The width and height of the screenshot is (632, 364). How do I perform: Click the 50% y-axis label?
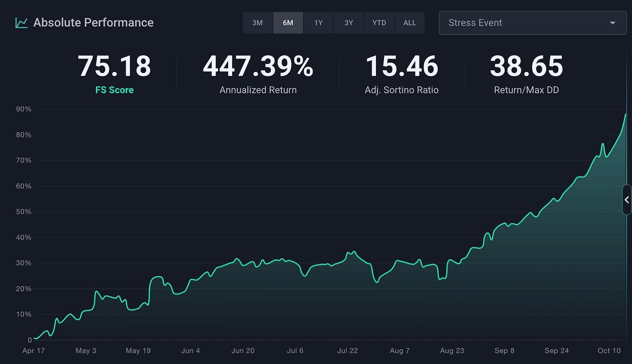click(24, 212)
